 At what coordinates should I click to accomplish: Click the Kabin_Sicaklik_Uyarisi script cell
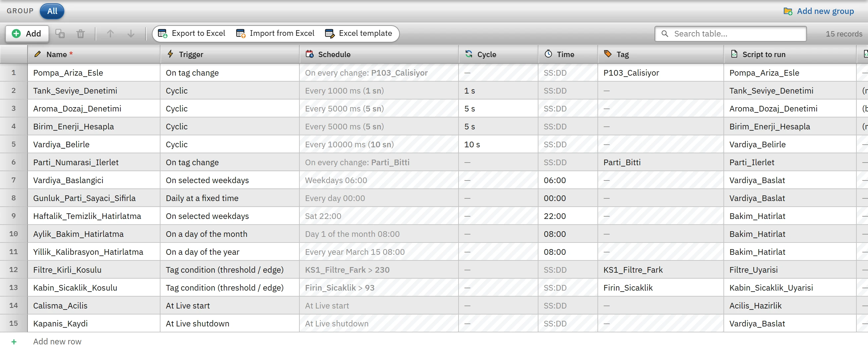click(790, 287)
